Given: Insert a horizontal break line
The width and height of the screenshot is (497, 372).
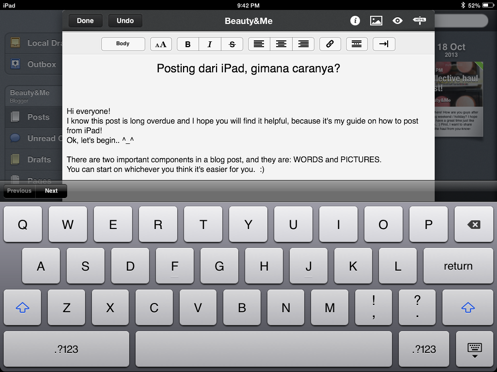Looking at the screenshot, I should 357,44.
